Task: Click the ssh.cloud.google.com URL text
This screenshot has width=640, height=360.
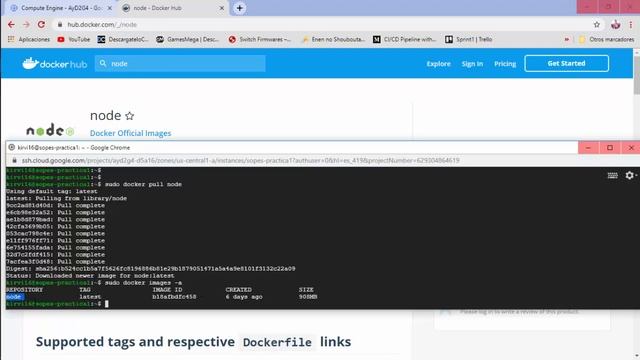Action: [241, 160]
